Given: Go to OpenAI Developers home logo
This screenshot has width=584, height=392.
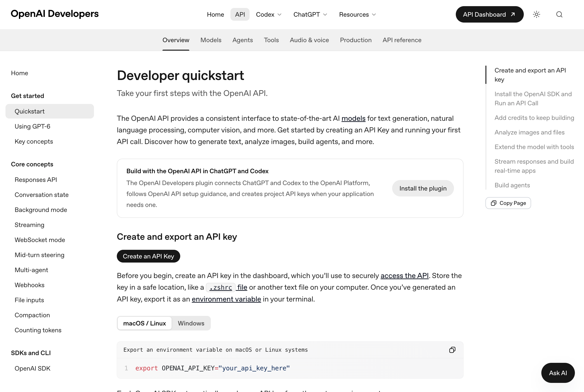Looking at the screenshot, I should (x=55, y=14).
